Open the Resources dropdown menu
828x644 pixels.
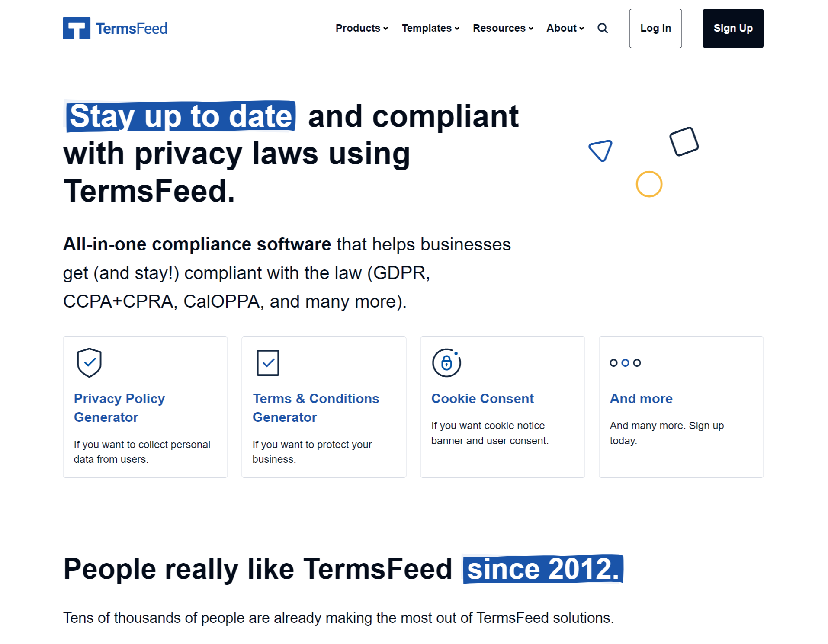coord(503,28)
